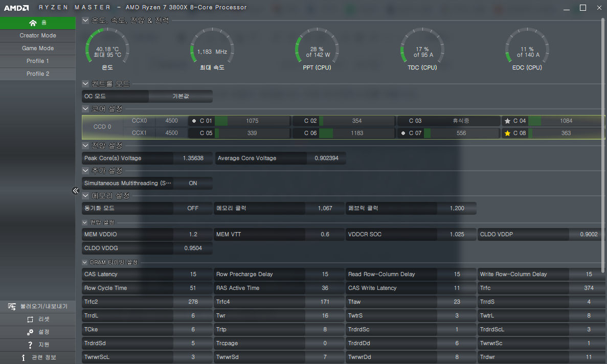The image size is (607, 364).
Task: Click the vertical scrollbar on right edge
Action: [603, 145]
